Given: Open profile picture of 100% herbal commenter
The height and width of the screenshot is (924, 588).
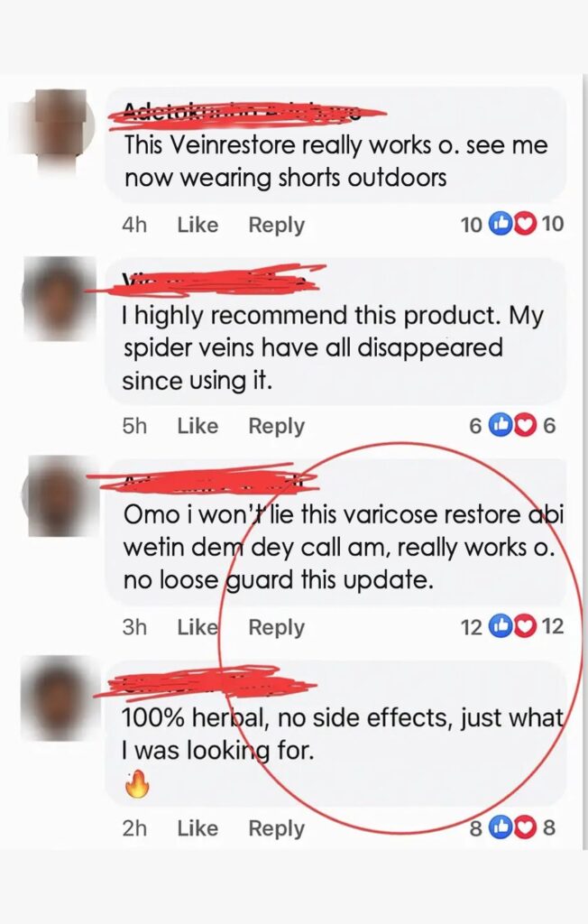Looking at the screenshot, I should [x=59, y=699].
